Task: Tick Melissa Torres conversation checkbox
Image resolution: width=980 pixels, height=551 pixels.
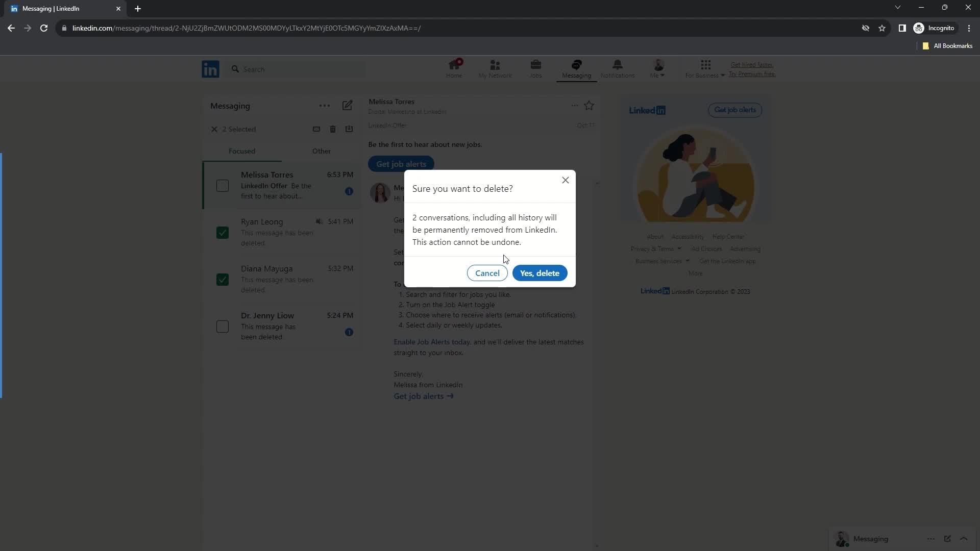Action: (223, 186)
